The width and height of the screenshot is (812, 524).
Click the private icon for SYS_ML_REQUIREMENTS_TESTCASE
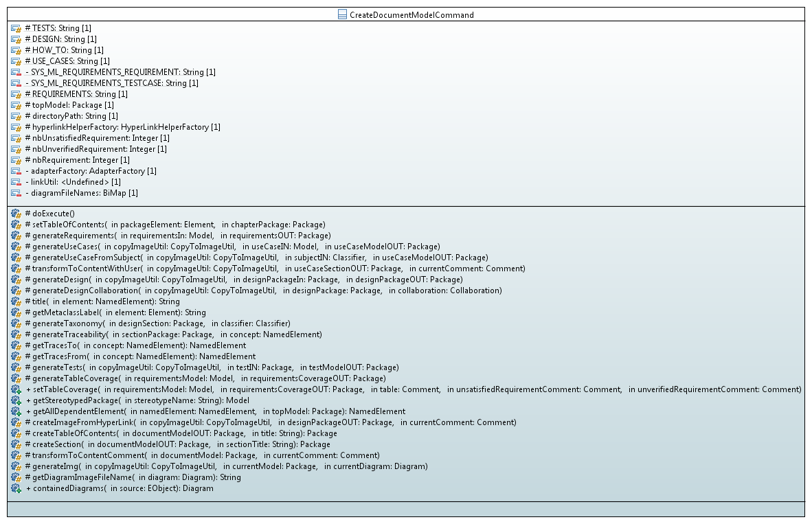(x=16, y=83)
